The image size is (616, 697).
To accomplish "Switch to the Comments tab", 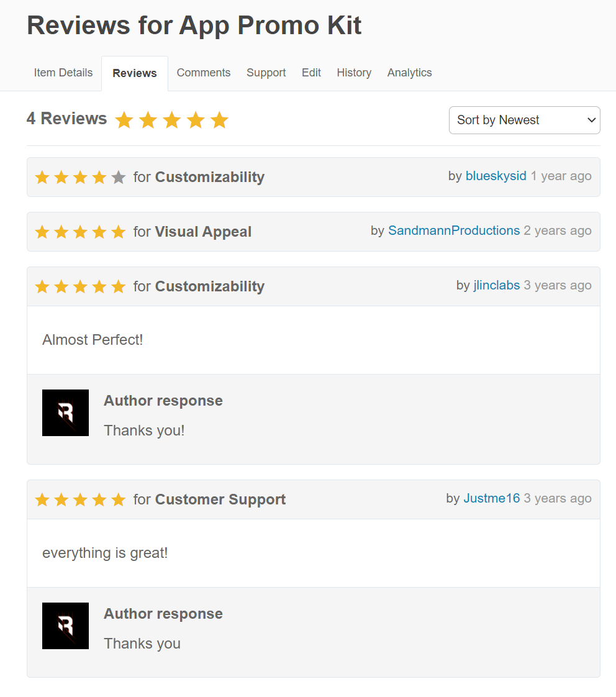I will coord(204,73).
